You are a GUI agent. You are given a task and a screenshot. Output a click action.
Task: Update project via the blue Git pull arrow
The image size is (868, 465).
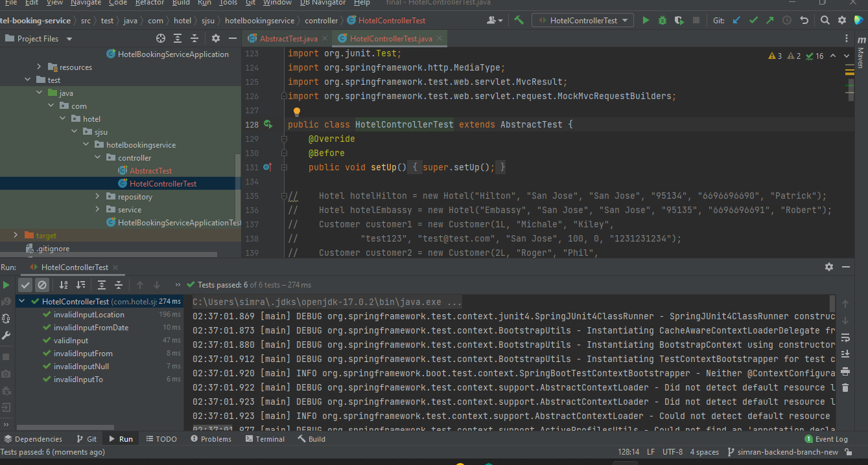pyautogui.click(x=736, y=20)
